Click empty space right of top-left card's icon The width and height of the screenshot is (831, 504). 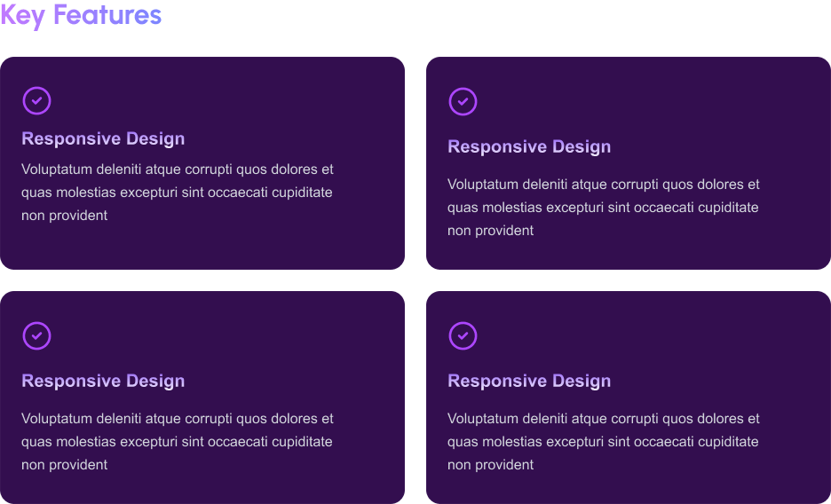pyautogui.click(x=222, y=101)
